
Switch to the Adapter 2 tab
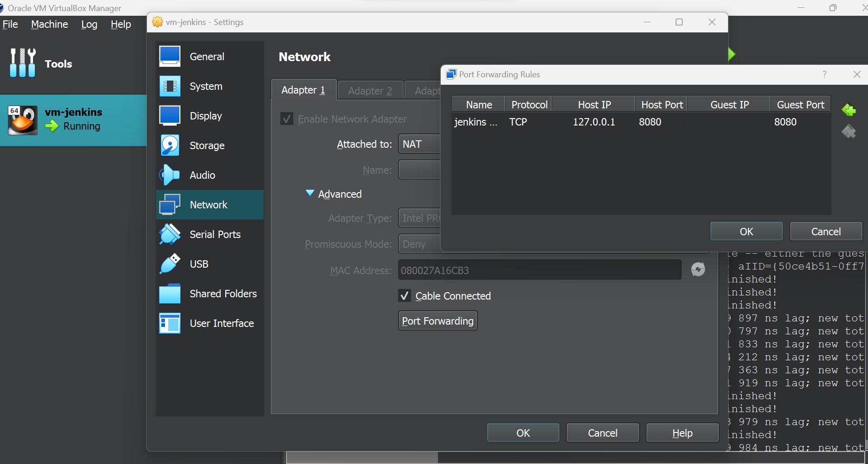[x=370, y=90]
